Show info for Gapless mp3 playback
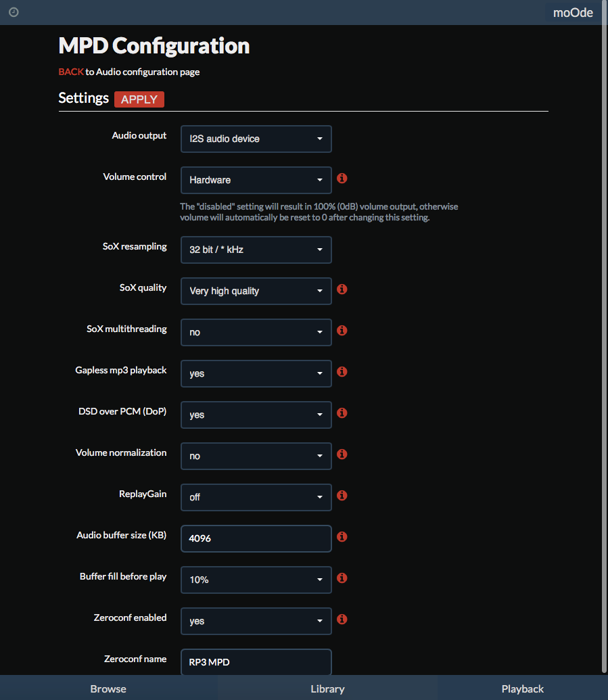This screenshot has width=608, height=700. coord(342,372)
